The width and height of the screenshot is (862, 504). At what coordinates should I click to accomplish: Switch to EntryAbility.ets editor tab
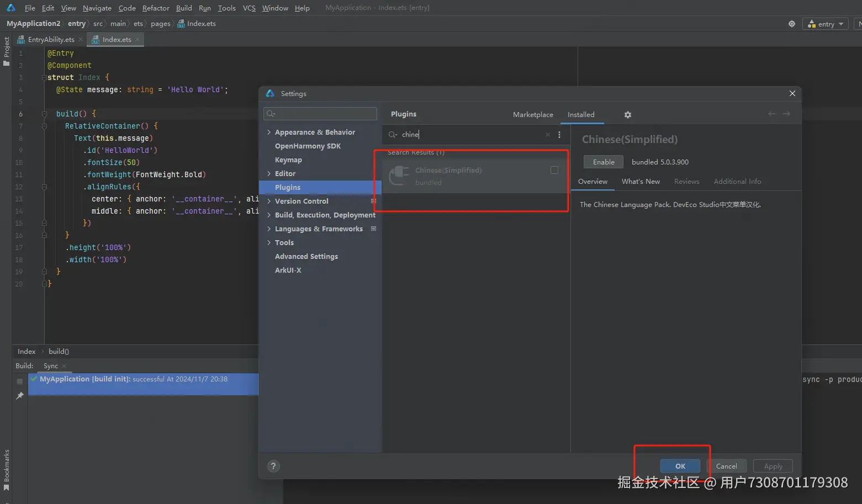click(50, 39)
